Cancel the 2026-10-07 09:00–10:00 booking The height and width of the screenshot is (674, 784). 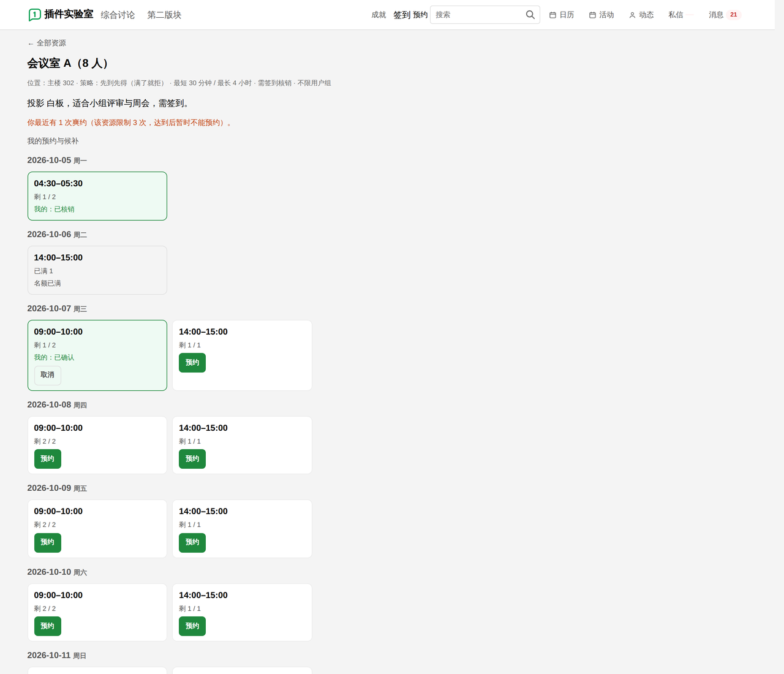point(47,375)
